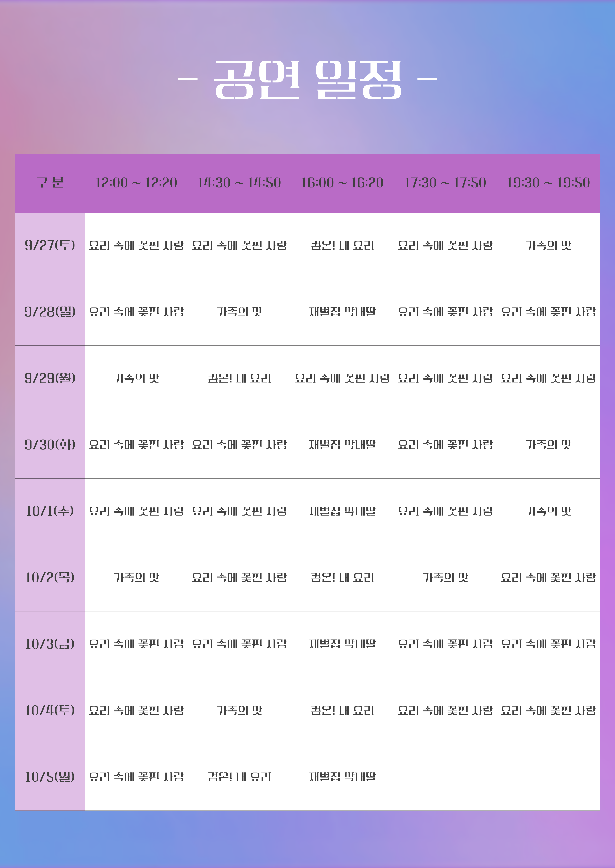Click the 10/2(목) date row label

click(50, 577)
